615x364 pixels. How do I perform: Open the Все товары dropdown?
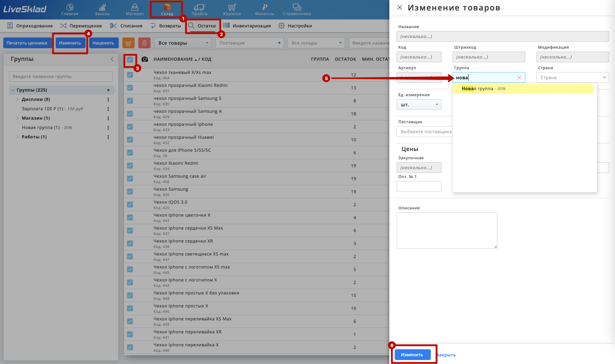pyautogui.click(x=183, y=43)
